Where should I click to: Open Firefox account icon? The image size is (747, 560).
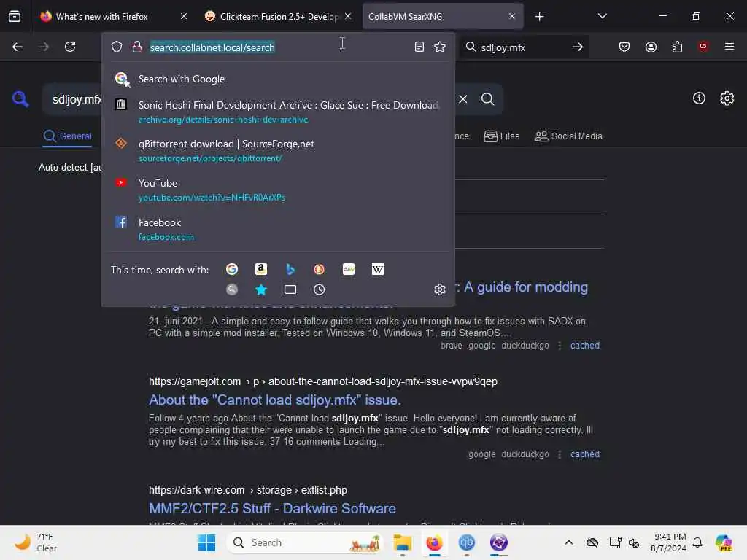(x=651, y=47)
